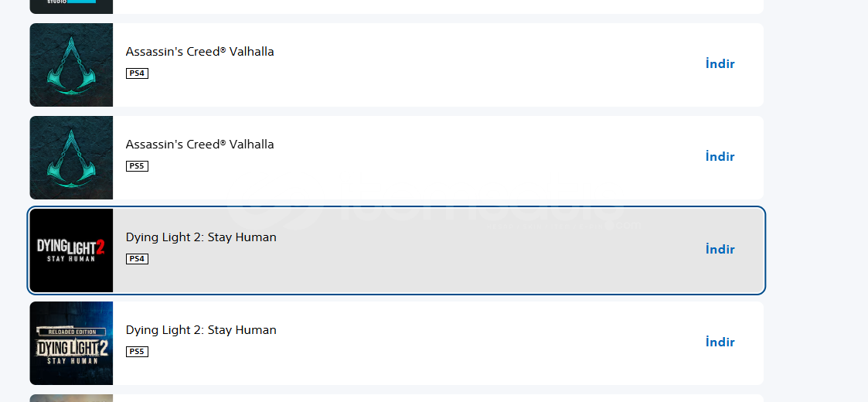The width and height of the screenshot is (868, 402).
Task: Click the PS4 badge under Dying Light 2
Action: click(137, 259)
